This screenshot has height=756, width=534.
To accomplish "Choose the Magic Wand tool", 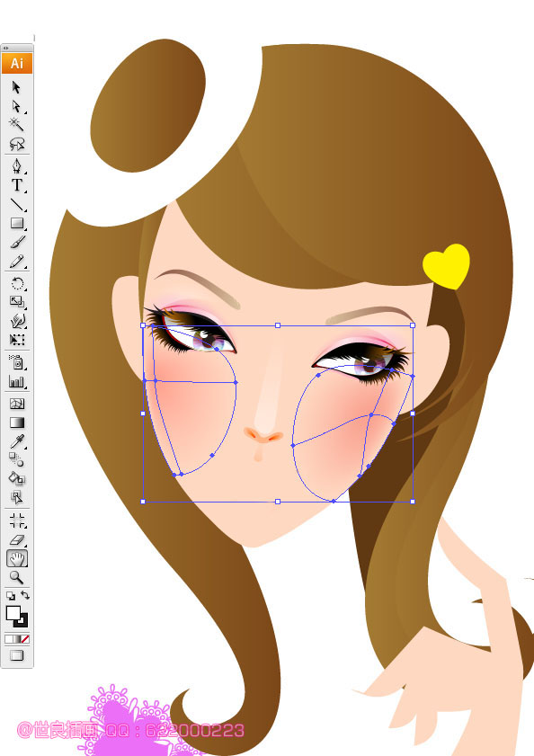I will click(x=16, y=124).
